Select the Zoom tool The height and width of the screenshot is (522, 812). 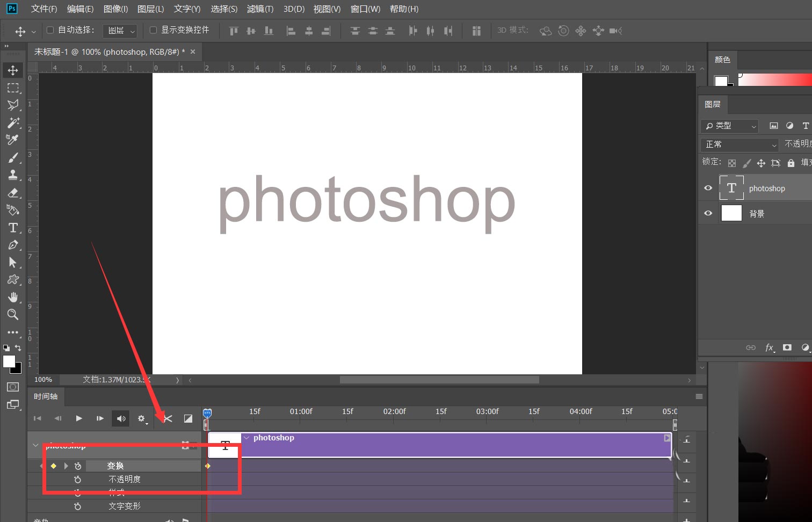pos(13,315)
